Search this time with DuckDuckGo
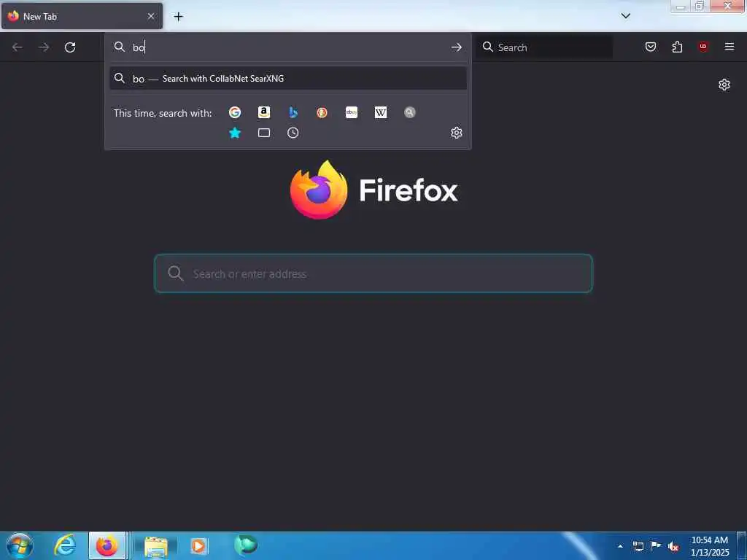Screen dimensions: 747x560 322,112
